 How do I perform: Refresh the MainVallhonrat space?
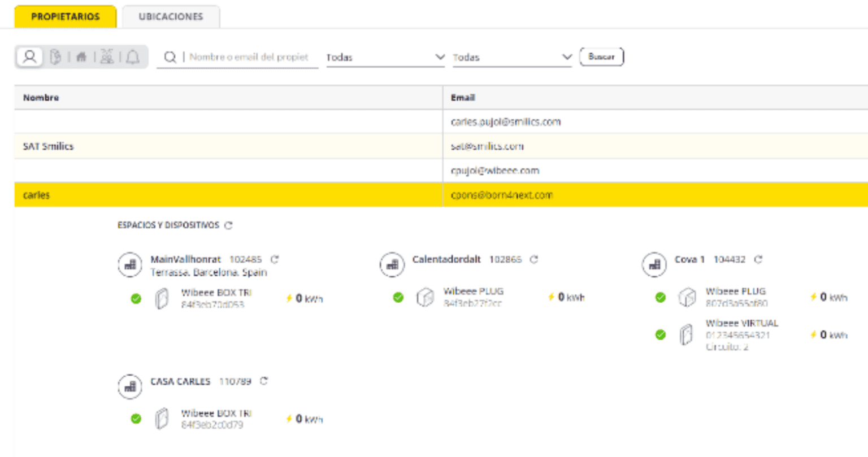pyautogui.click(x=275, y=259)
